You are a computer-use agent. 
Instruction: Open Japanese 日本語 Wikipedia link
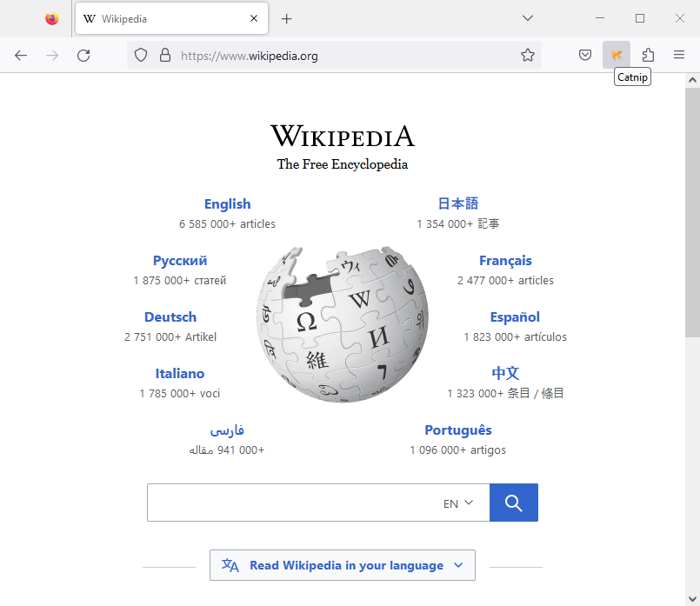[x=458, y=203]
